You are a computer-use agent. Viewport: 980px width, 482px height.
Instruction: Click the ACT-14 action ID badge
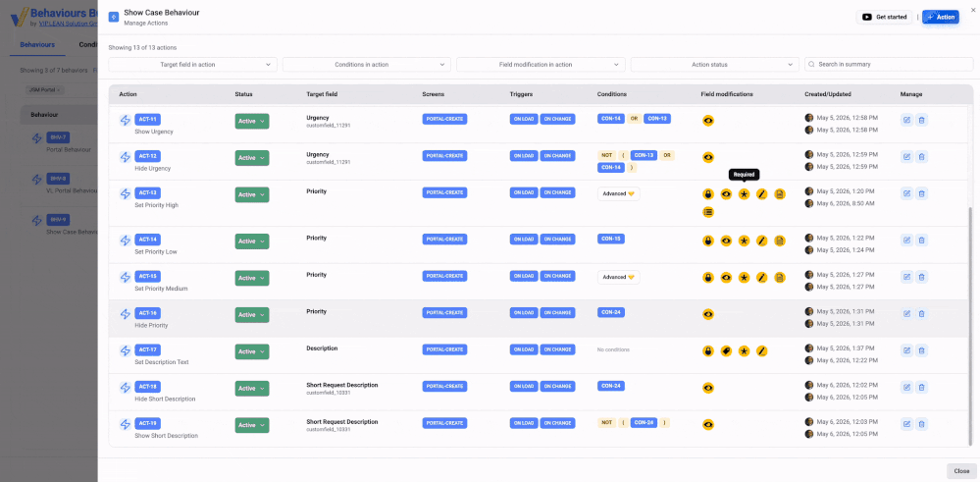pyautogui.click(x=147, y=239)
